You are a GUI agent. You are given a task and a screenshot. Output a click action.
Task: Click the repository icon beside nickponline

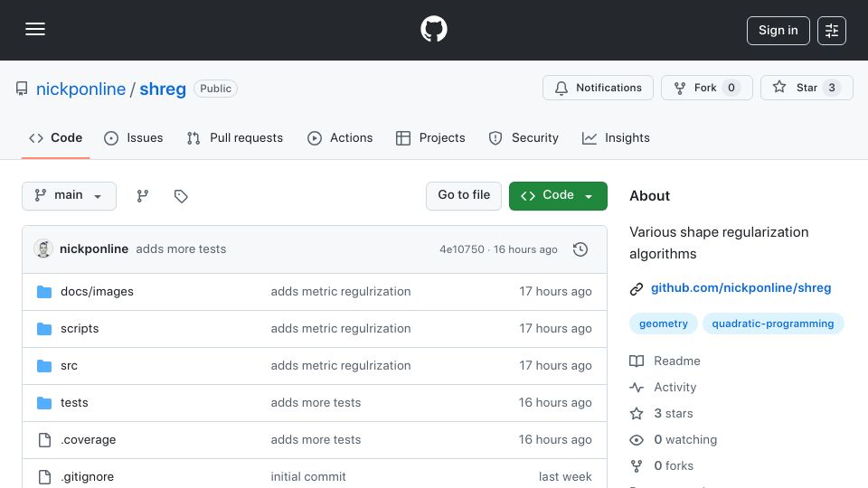point(22,89)
